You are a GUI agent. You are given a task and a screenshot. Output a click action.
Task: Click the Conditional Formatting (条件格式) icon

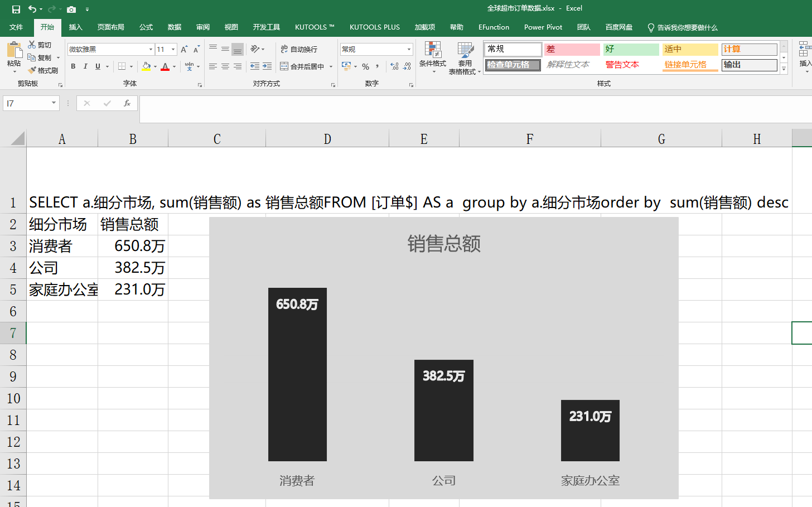(x=433, y=50)
